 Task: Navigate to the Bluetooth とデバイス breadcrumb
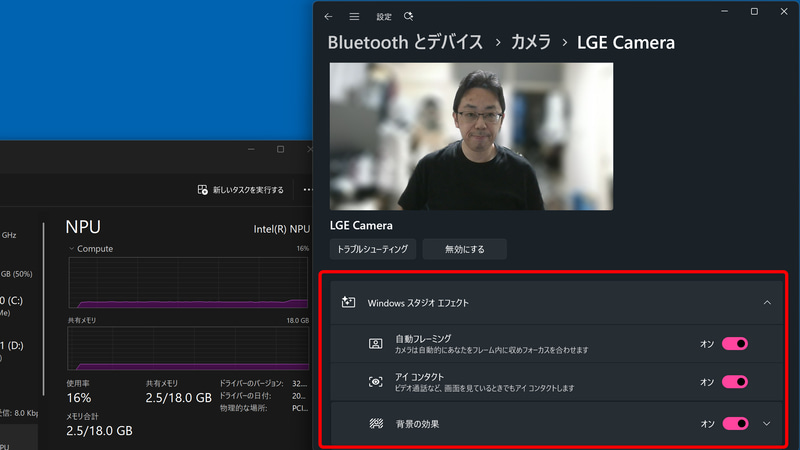pos(405,42)
